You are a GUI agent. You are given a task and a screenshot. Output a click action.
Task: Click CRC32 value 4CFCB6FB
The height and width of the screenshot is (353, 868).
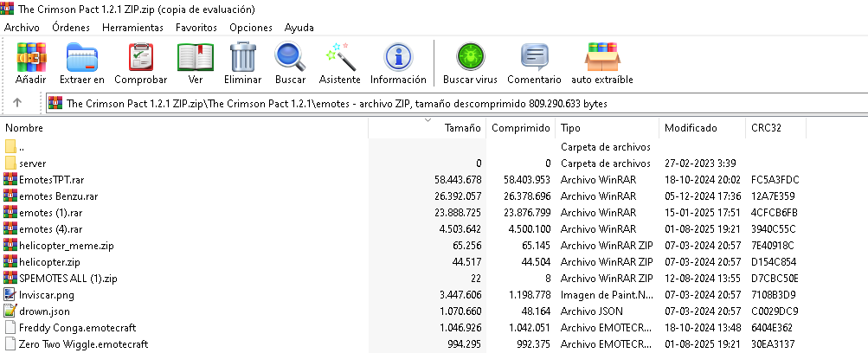point(775,213)
